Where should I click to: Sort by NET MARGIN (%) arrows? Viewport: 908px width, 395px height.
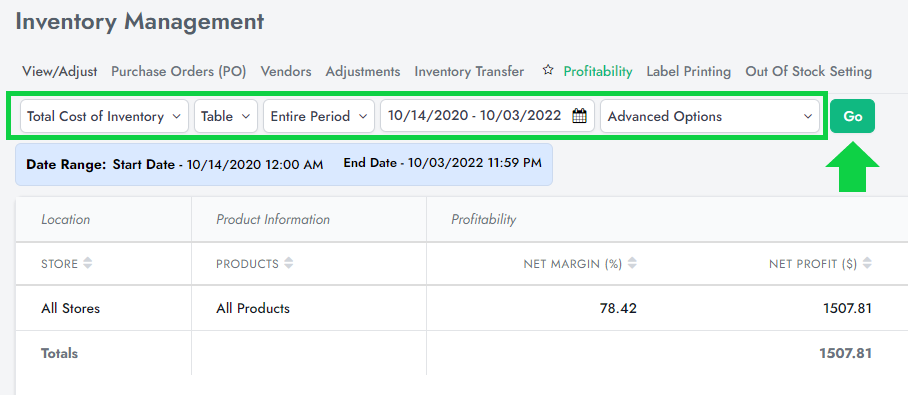(632, 264)
